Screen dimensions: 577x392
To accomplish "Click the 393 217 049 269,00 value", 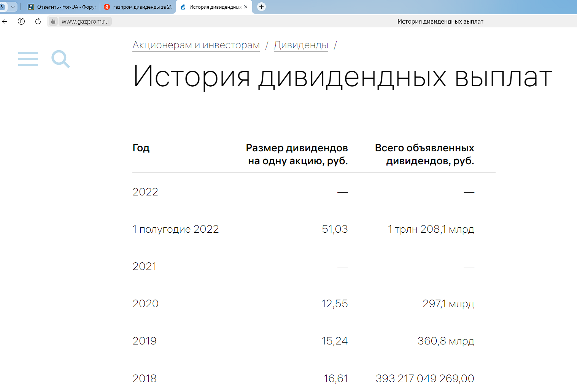I will point(425,378).
